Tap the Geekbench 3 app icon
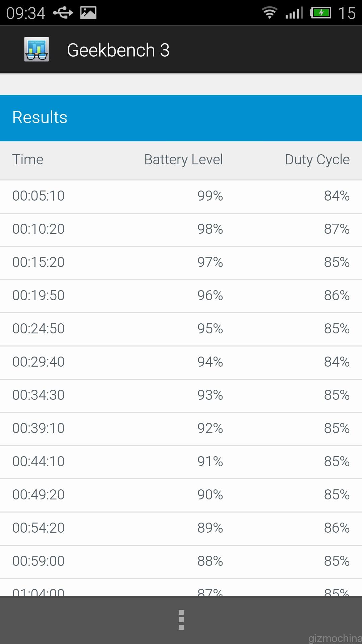362x644 pixels. pos(37,49)
